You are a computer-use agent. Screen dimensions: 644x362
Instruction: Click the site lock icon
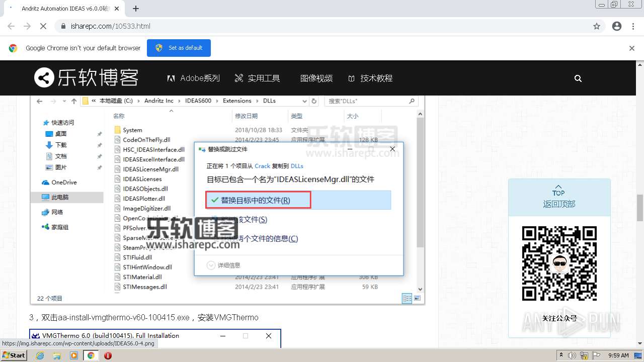coord(63,26)
